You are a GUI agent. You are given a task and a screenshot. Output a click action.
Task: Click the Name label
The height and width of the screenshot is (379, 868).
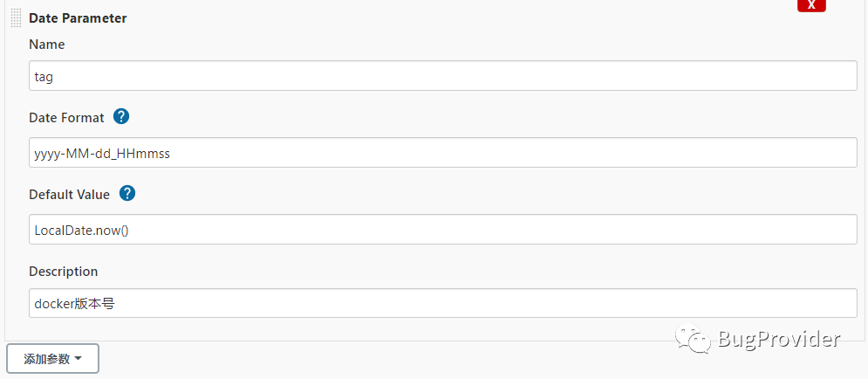pyautogui.click(x=47, y=44)
